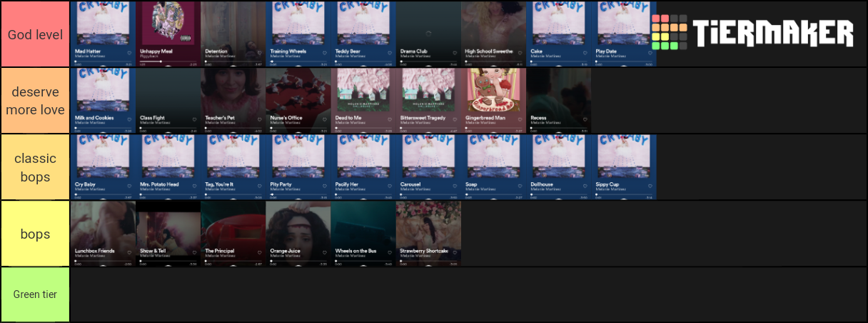Choose the yellow bops tier label
The width and height of the screenshot is (868, 323).
click(35, 234)
